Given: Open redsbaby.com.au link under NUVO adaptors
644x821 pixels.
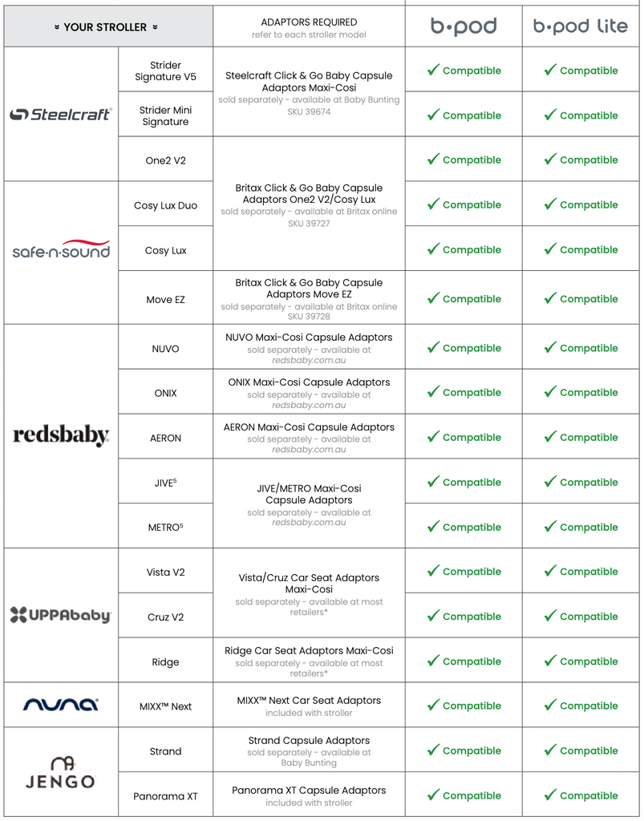Looking at the screenshot, I should tap(309, 361).
